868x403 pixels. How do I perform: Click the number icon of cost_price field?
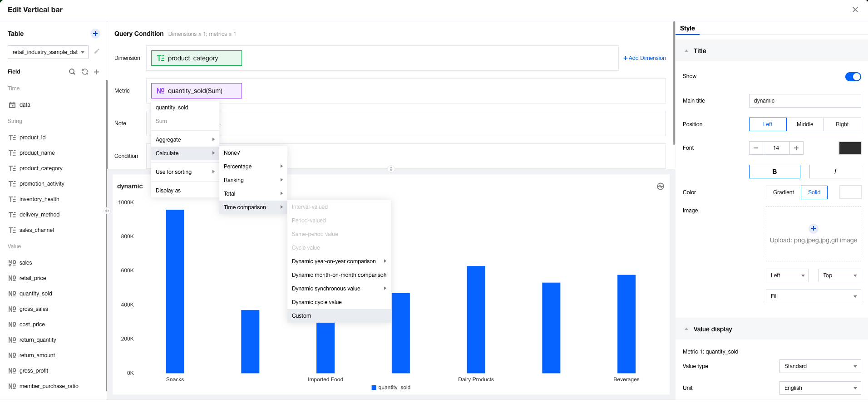click(12, 324)
